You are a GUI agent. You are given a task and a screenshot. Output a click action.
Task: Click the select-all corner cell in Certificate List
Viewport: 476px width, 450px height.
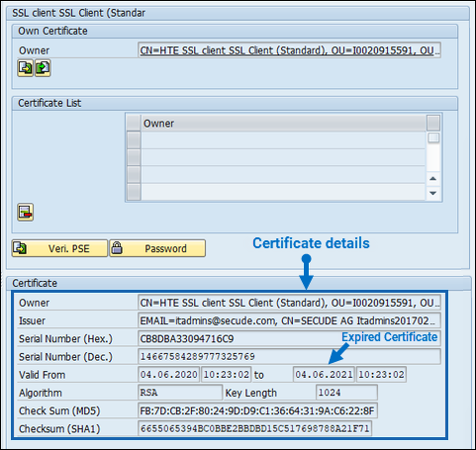point(134,124)
